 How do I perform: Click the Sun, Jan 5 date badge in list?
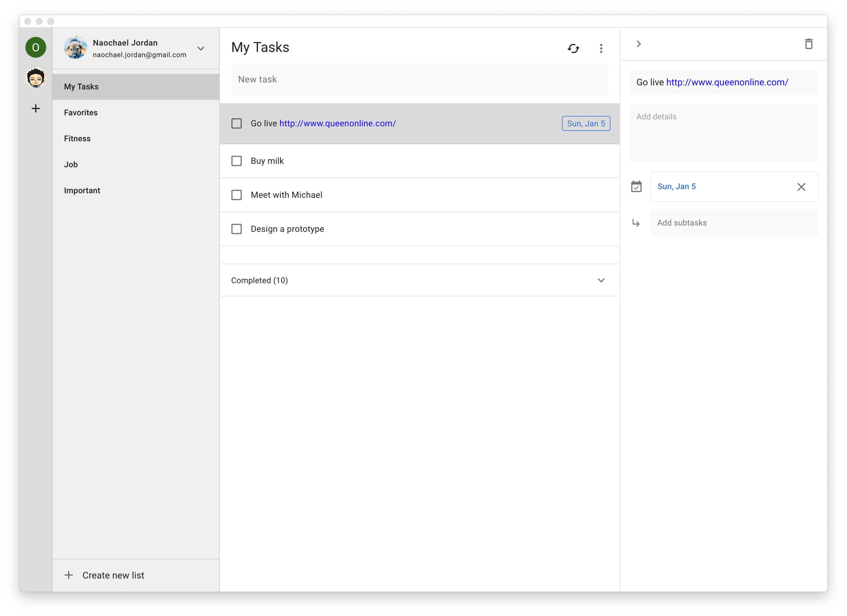pyautogui.click(x=586, y=124)
